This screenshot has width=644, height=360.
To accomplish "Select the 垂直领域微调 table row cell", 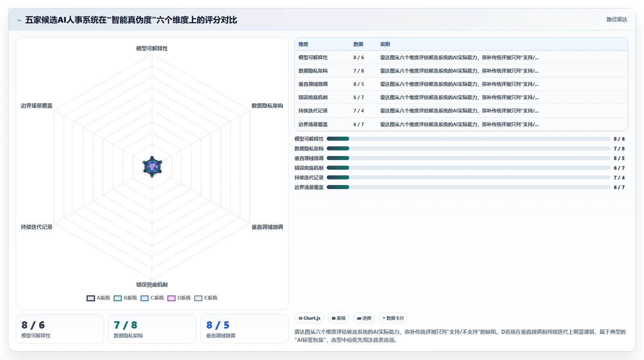I will coord(313,84).
